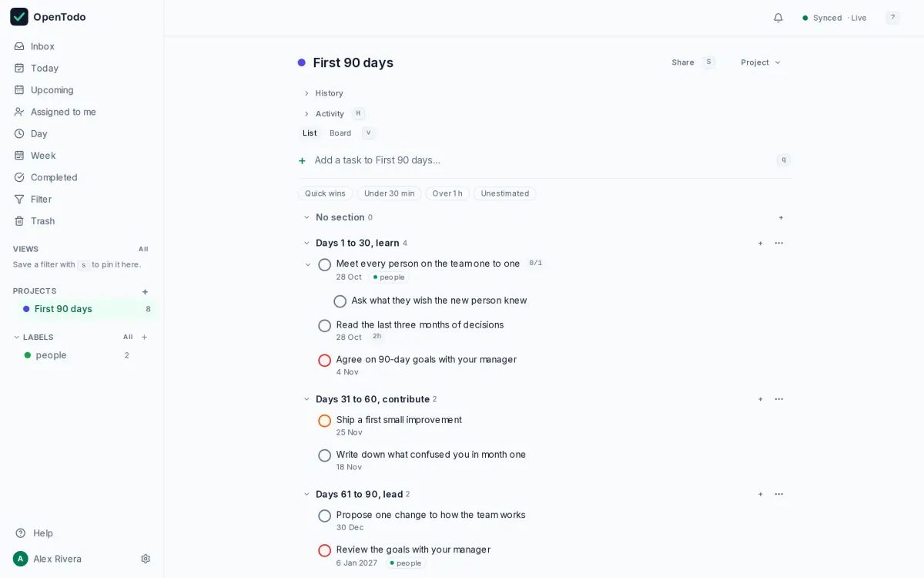Click the Day clock icon
The width and height of the screenshot is (924, 578).
point(19,133)
